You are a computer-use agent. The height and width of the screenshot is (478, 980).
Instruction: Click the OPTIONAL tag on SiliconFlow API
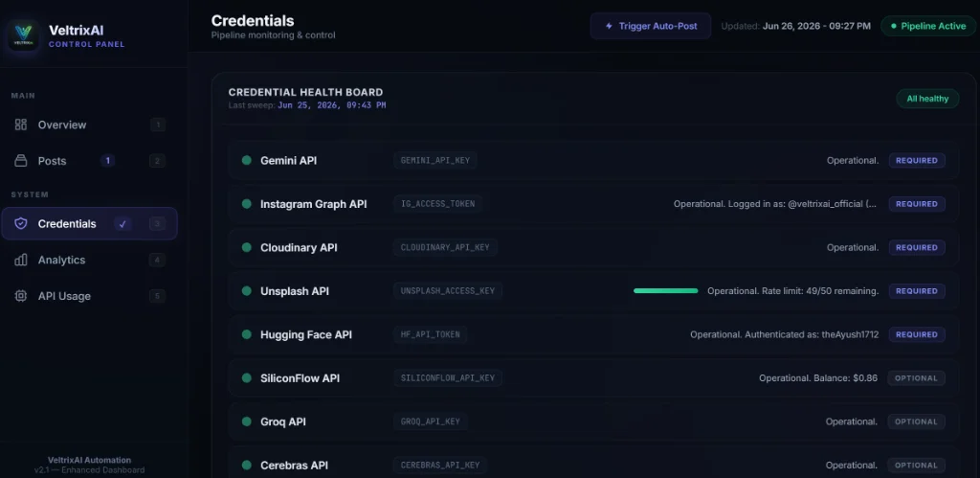916,377
